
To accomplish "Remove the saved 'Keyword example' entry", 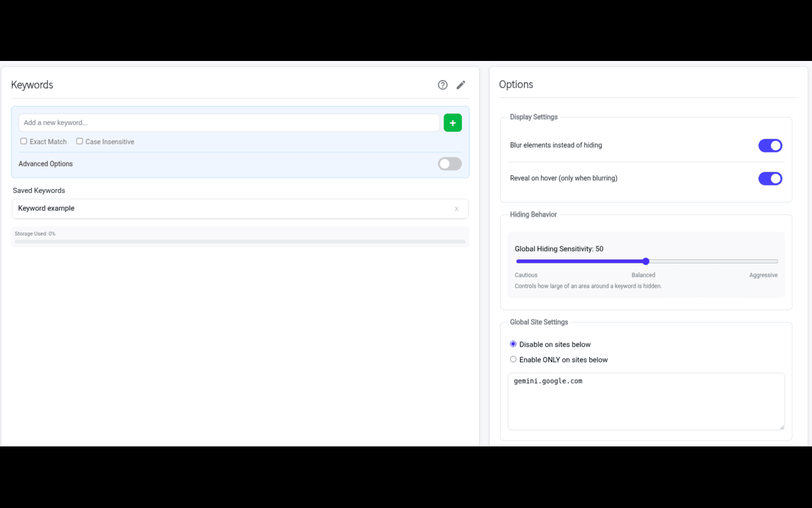I will coord(456,209).
